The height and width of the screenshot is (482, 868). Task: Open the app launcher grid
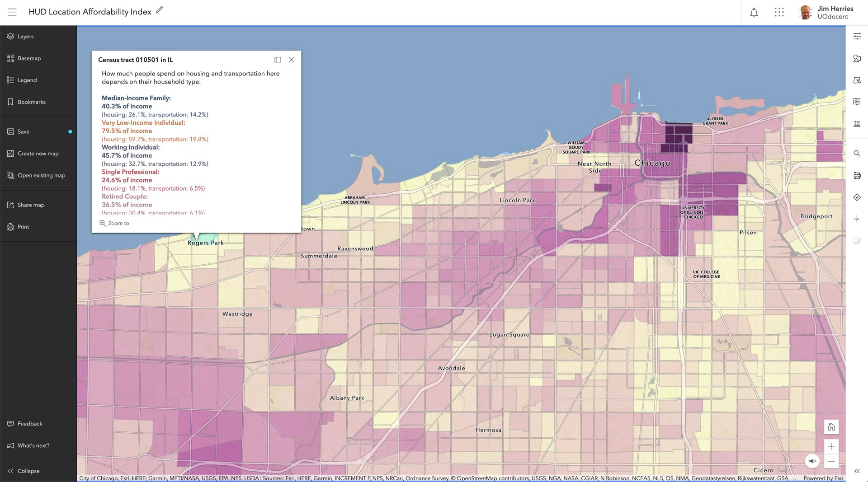pos(779,13)
